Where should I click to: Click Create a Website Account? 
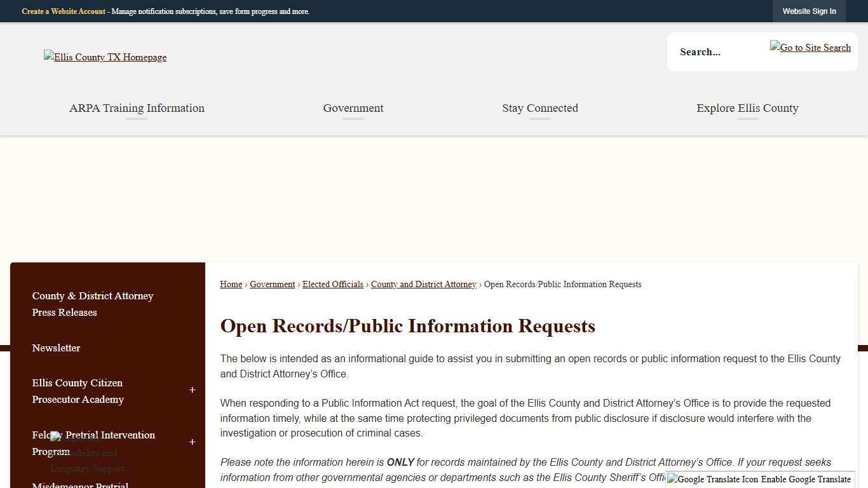pyautogui.click(x=64, y=11)
